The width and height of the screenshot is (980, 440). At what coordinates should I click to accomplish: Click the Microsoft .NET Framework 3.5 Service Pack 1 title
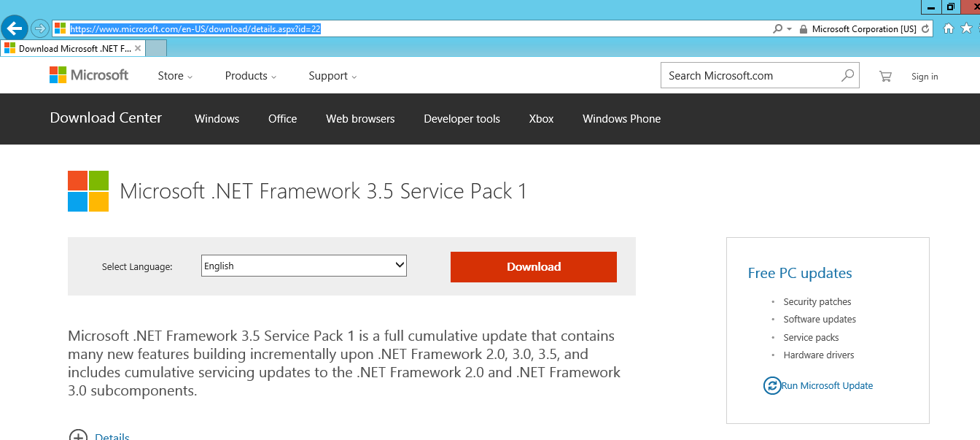click(323, 191)
